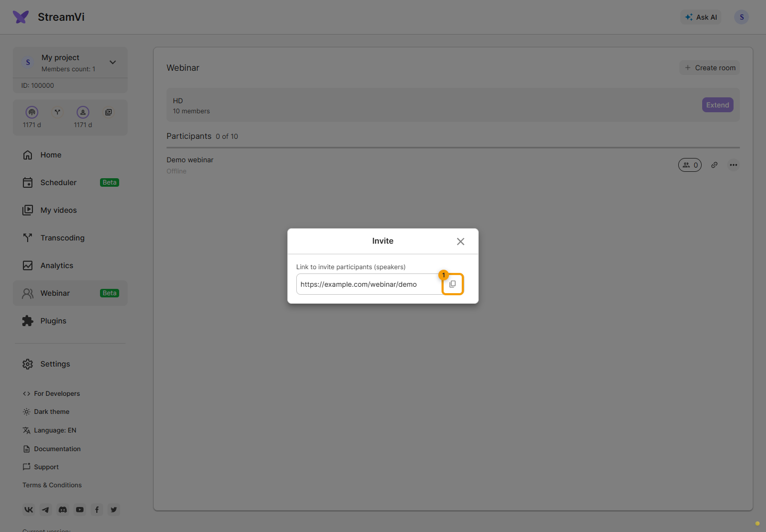The height and width of the screenshot is (532, 766).
Task: Click the Extend plan button
Action: (x=718, y=105)
